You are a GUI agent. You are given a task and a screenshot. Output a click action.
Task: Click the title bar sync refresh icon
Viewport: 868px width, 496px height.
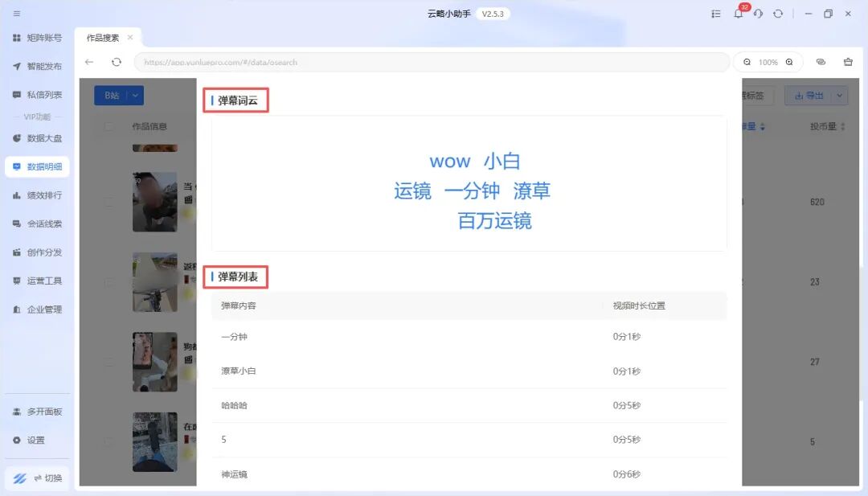point(778,14)
